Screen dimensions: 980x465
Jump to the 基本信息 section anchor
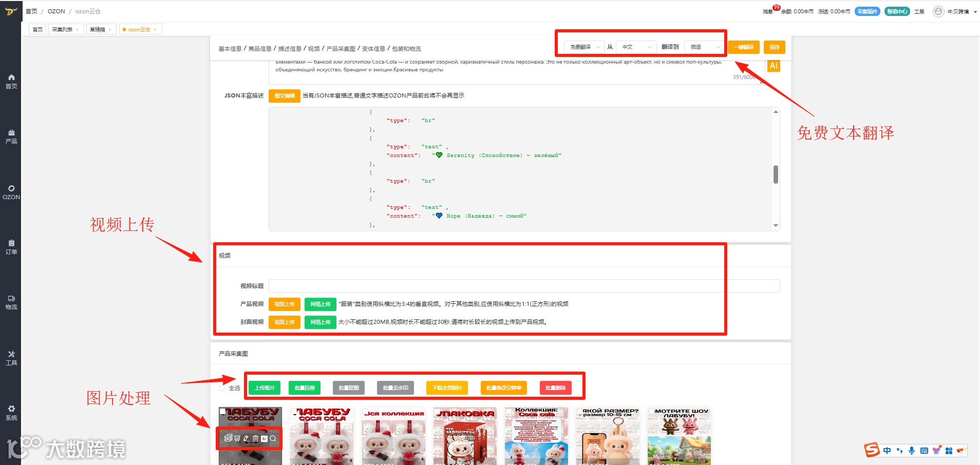230,49
